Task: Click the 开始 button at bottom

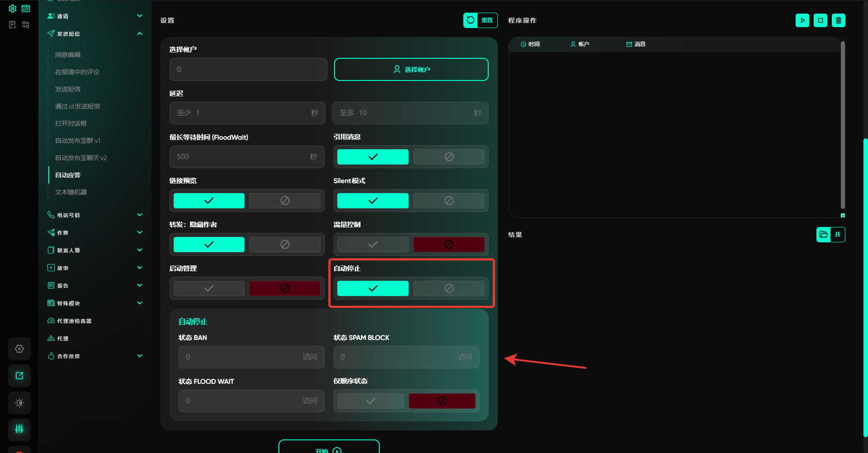Action: [x=329, y=448]
